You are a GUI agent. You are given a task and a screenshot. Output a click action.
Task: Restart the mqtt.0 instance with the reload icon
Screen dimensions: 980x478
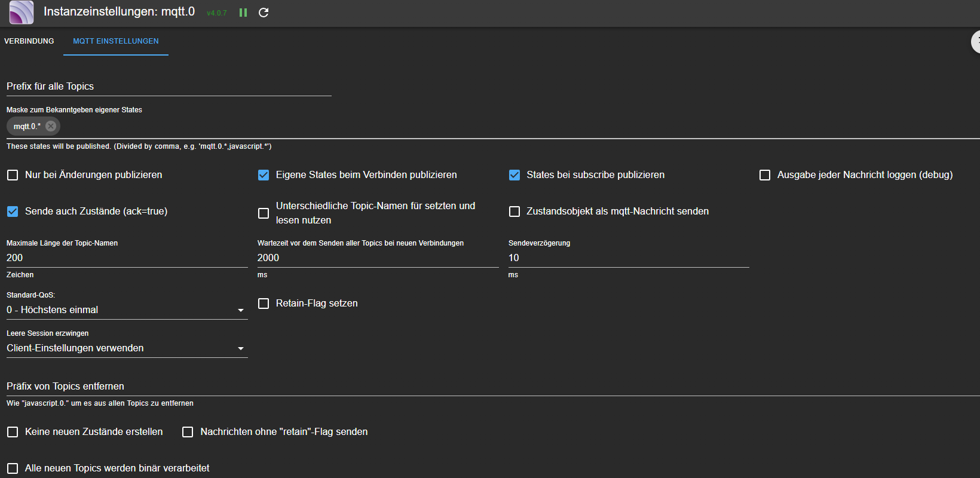(264, 13)
